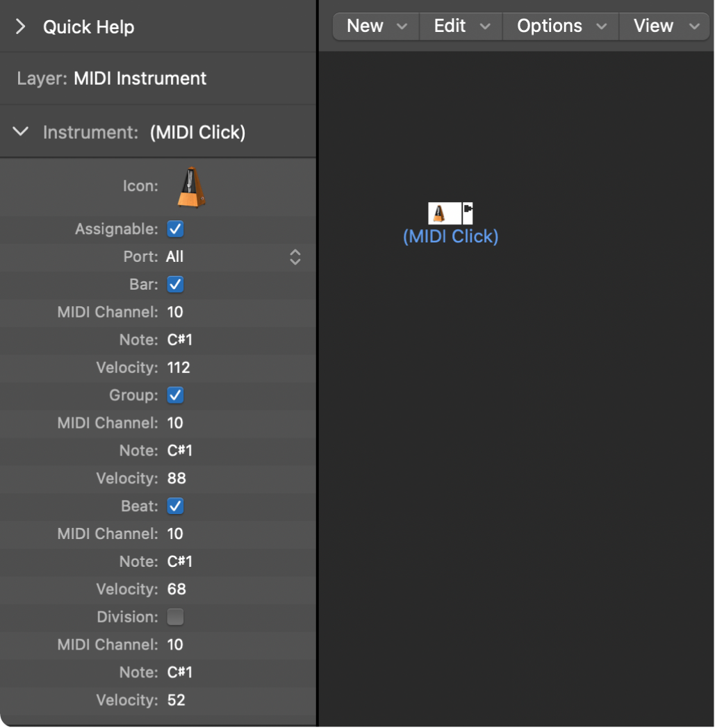
Task: Click the Port stepper arrows icon
Action: 295,256
